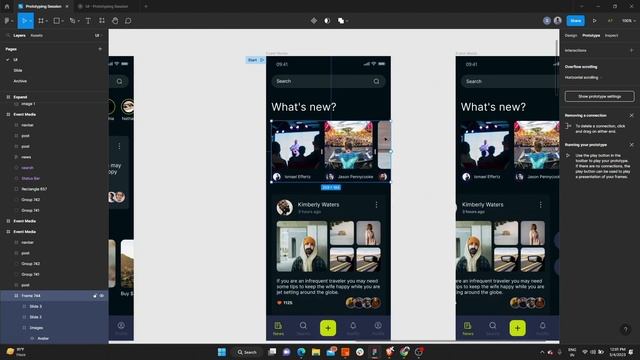Open the Boolean groups dropdown arrow
Screen dimensions: 640x360
coord(347,21)
